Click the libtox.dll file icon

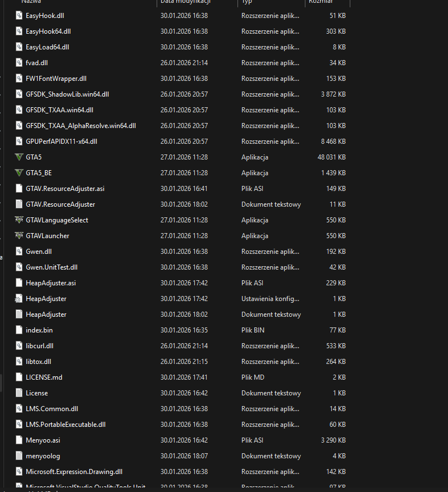[19, 362]
